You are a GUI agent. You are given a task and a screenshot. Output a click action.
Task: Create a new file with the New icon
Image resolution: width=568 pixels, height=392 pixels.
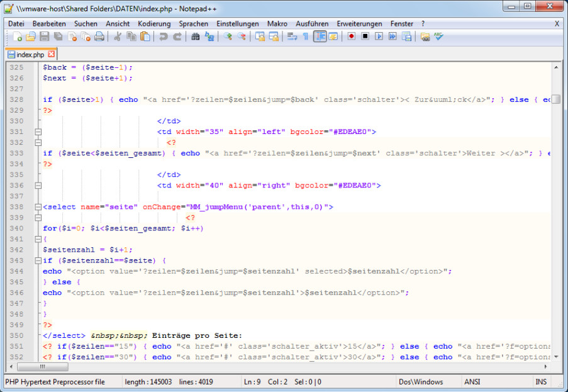18,36
